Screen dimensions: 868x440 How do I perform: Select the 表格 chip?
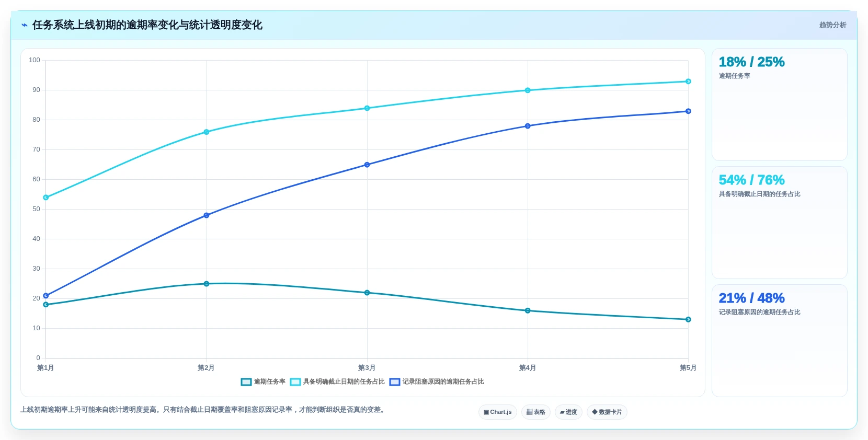[x=536, y=412]
